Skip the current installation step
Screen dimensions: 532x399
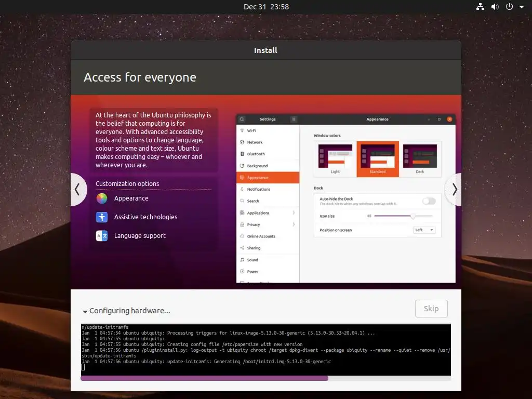(431, 309)
